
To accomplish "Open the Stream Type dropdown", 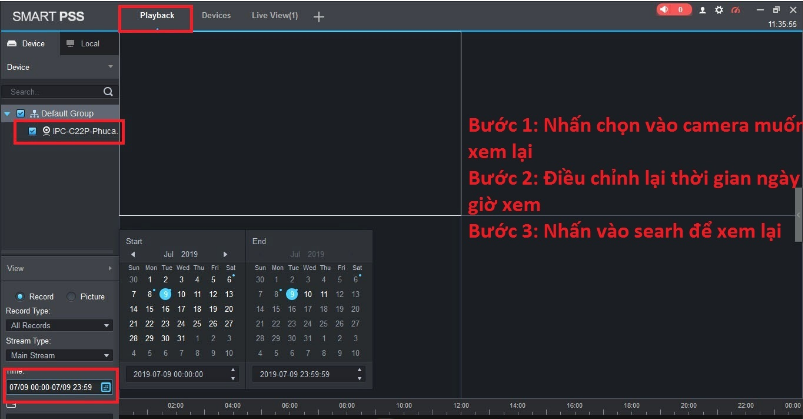I will tap(59, 355).
